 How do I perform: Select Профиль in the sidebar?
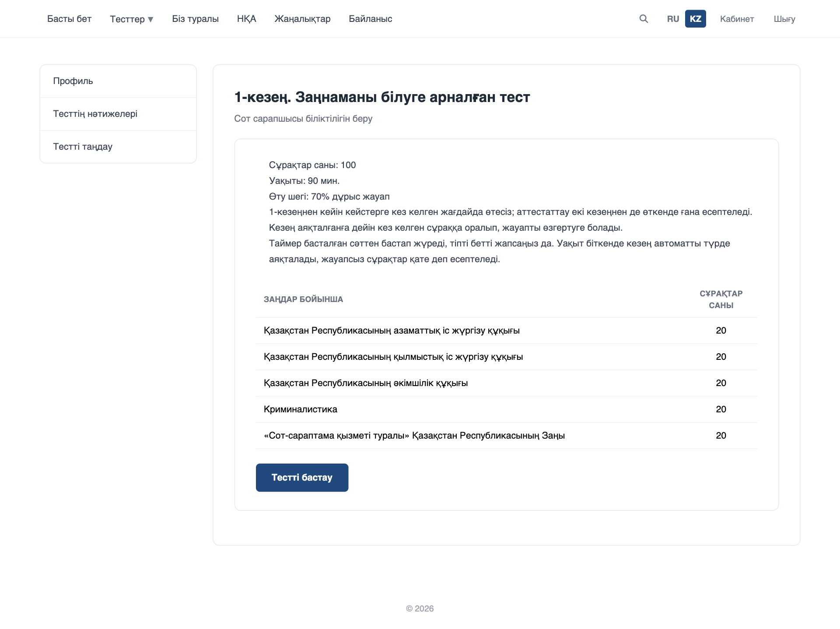click(118, 81)
